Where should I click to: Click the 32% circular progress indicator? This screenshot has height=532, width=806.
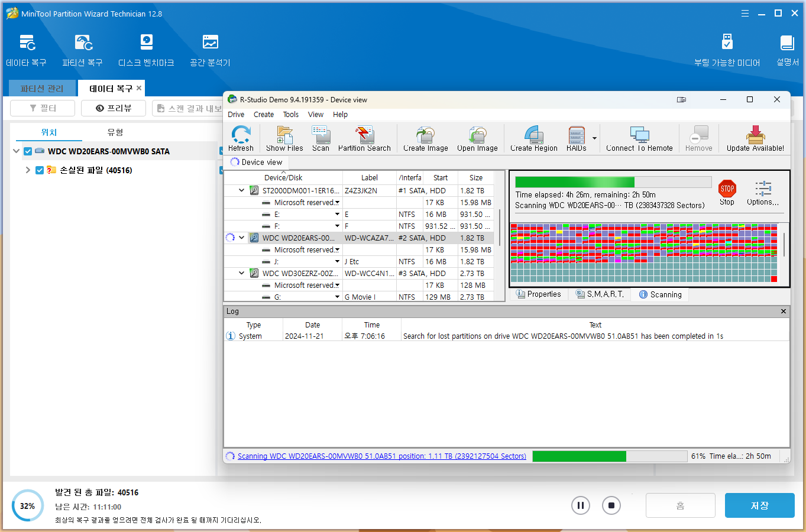[x=28, y=506]
